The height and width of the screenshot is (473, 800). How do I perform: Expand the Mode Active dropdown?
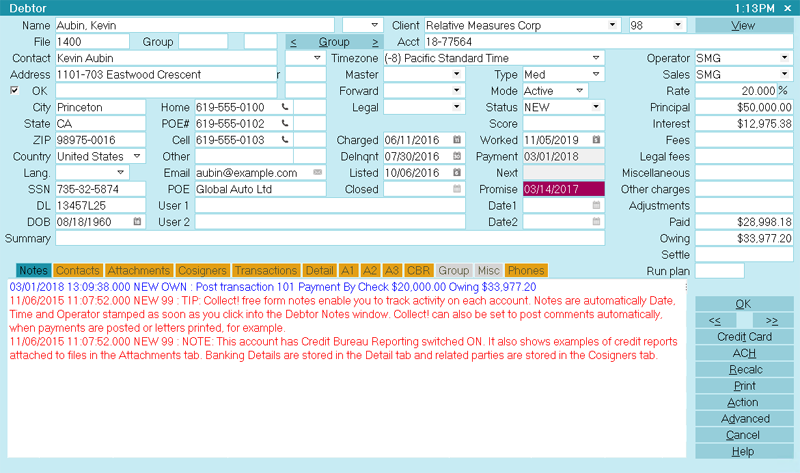point(579,90)
